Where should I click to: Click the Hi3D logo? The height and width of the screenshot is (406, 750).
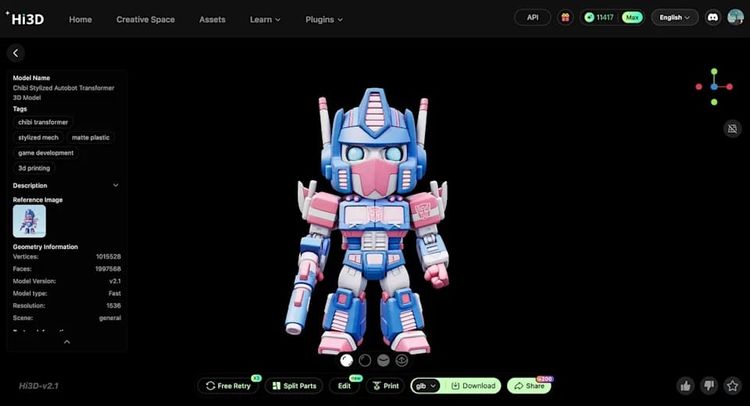(x=25, y=19)
